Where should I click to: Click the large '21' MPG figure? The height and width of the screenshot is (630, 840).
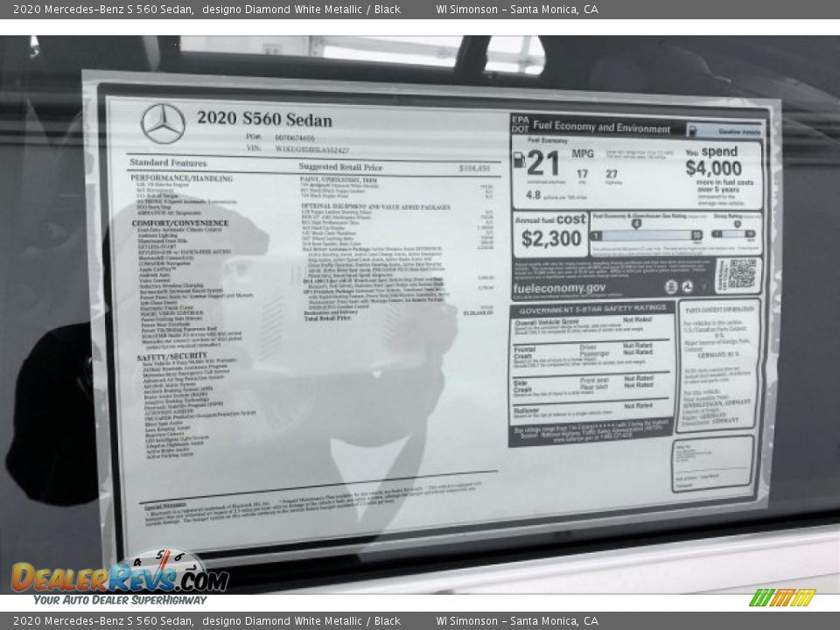click(543, 163)
